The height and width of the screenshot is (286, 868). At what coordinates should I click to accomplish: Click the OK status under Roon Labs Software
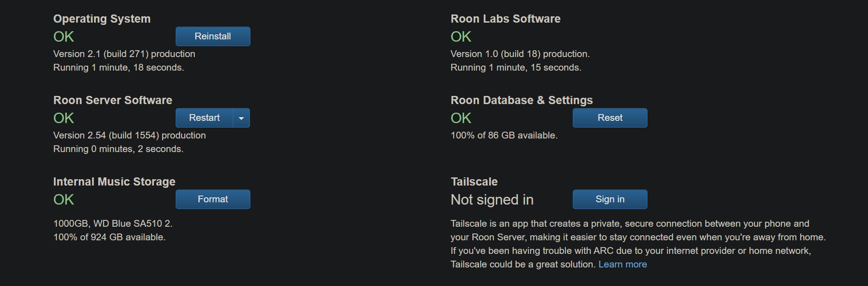461,37
